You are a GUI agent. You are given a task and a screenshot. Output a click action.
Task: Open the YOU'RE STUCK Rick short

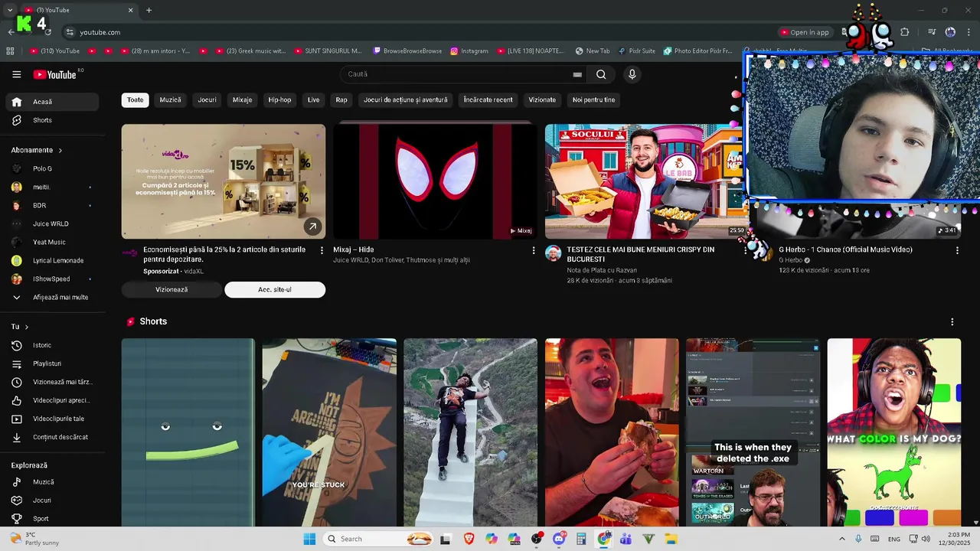coord(329,432)
